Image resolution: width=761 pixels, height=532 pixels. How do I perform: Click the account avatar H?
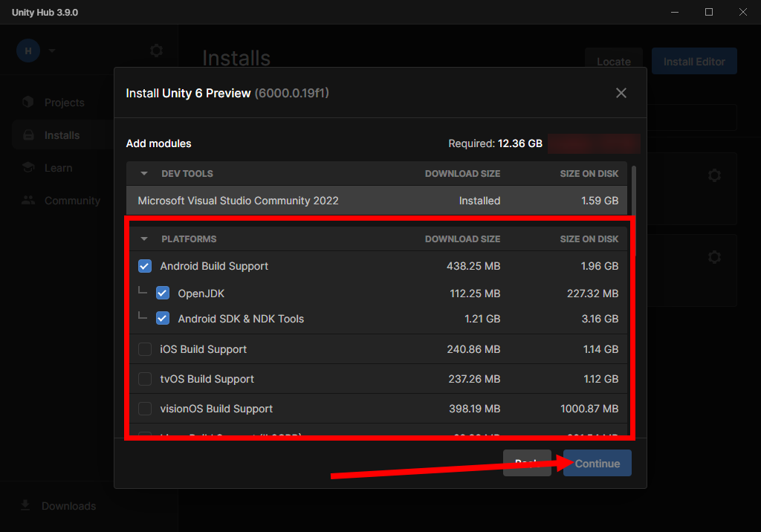tap(28, 51)
